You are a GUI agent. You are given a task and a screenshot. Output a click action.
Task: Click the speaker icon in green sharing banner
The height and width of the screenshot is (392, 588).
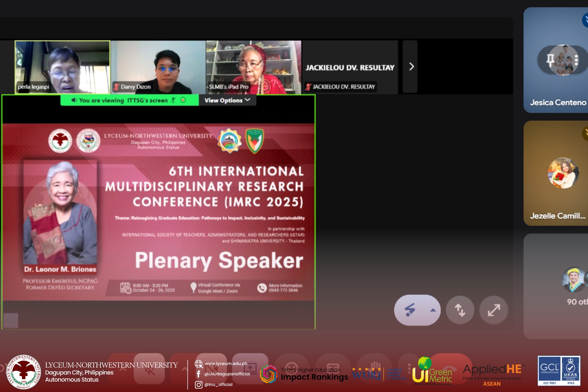click(x=74, y=100)
